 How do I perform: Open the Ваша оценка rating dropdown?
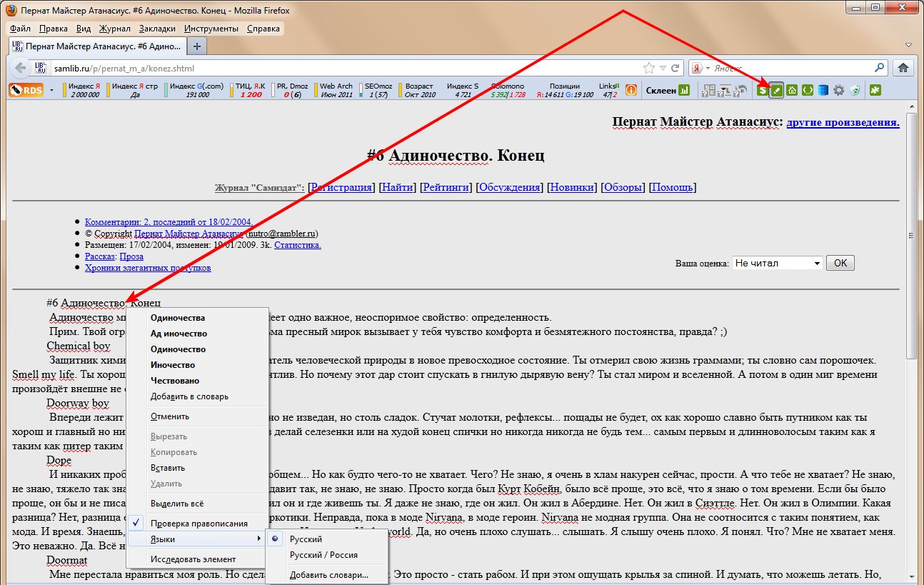click(777, 263)
